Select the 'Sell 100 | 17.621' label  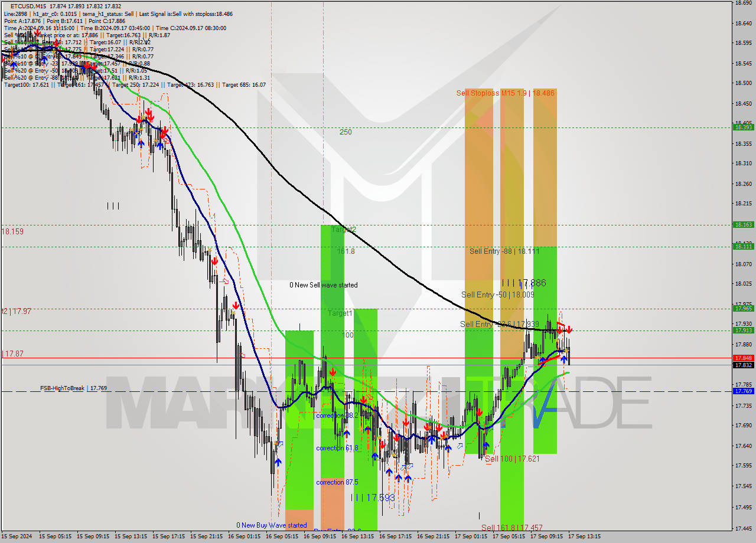coord(513,459)
